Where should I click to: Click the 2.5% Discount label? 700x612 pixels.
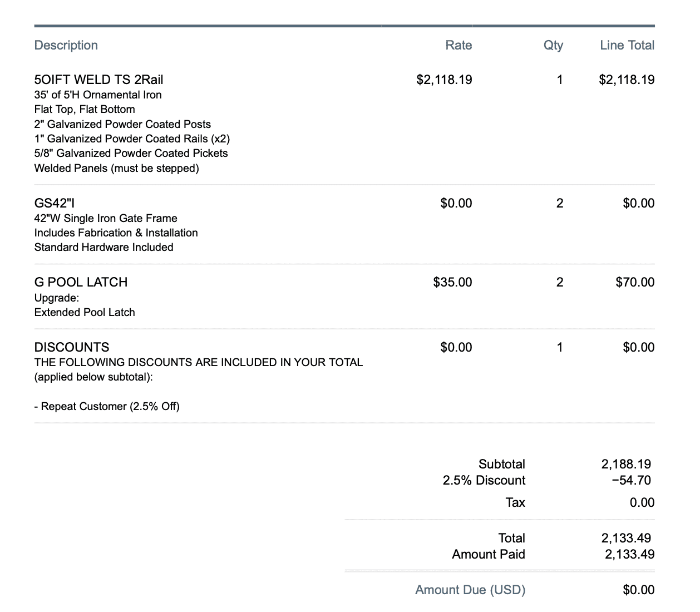point(484,480)
